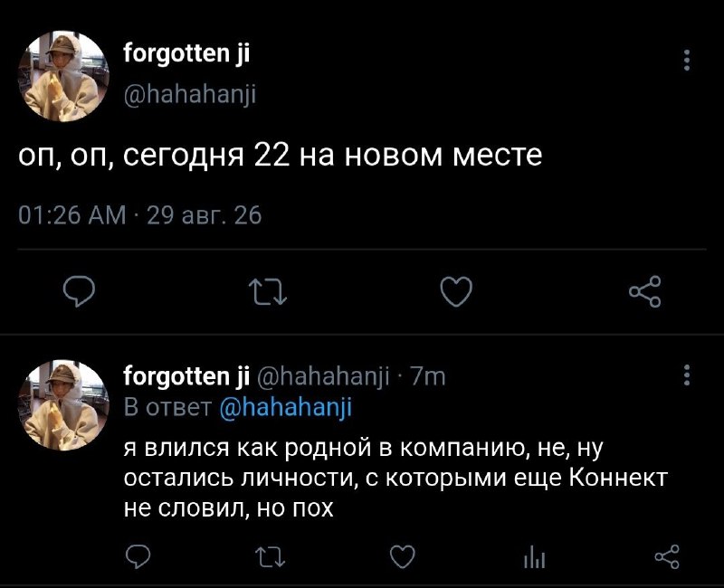
Task: Open three-dot menu on main tweet
Action: click(687, 60)
